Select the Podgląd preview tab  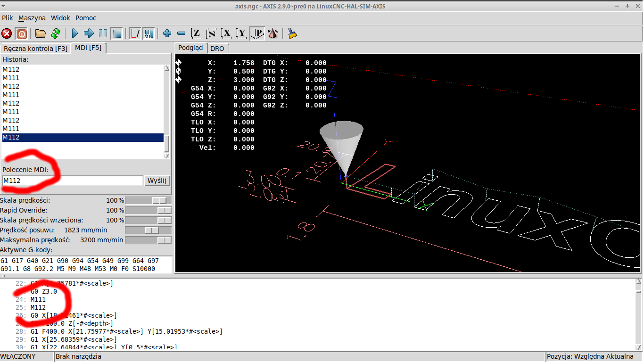click(x=191, y=48)
